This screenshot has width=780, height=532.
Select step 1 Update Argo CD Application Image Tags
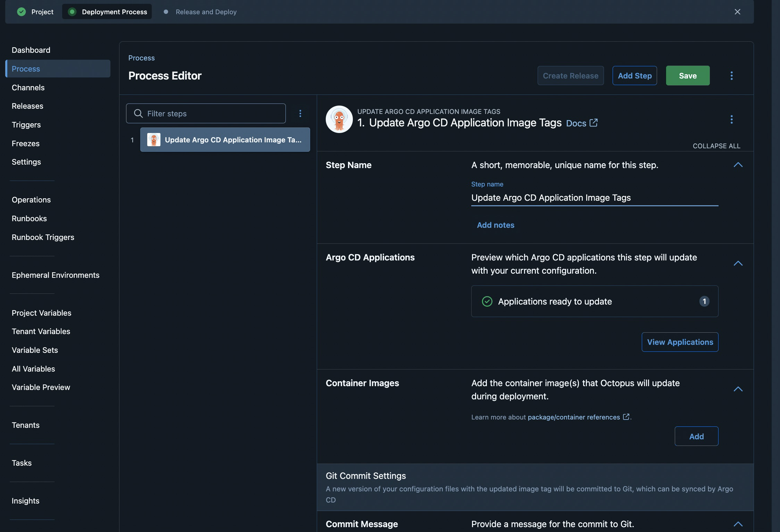coord(225,140)
